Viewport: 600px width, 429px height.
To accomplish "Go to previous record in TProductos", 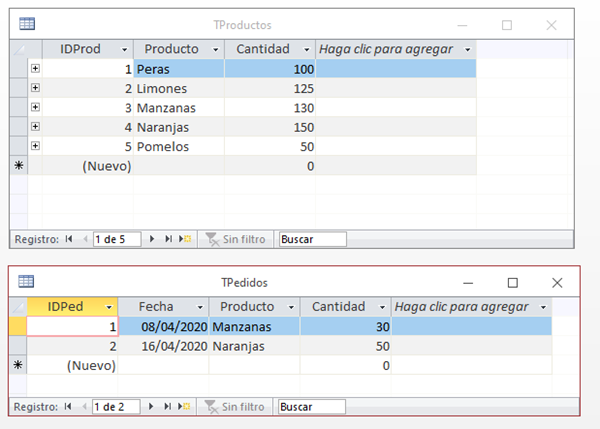I will coord(85,239).
